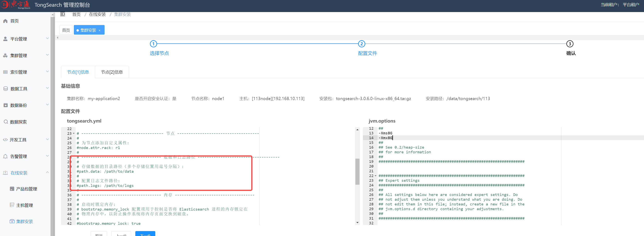Click #path.logs: /path/to/logs line

[x=105, y=186]
